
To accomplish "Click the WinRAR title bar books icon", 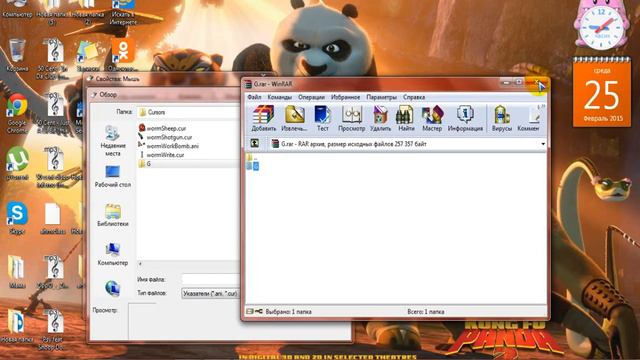I will coord(248,84).
